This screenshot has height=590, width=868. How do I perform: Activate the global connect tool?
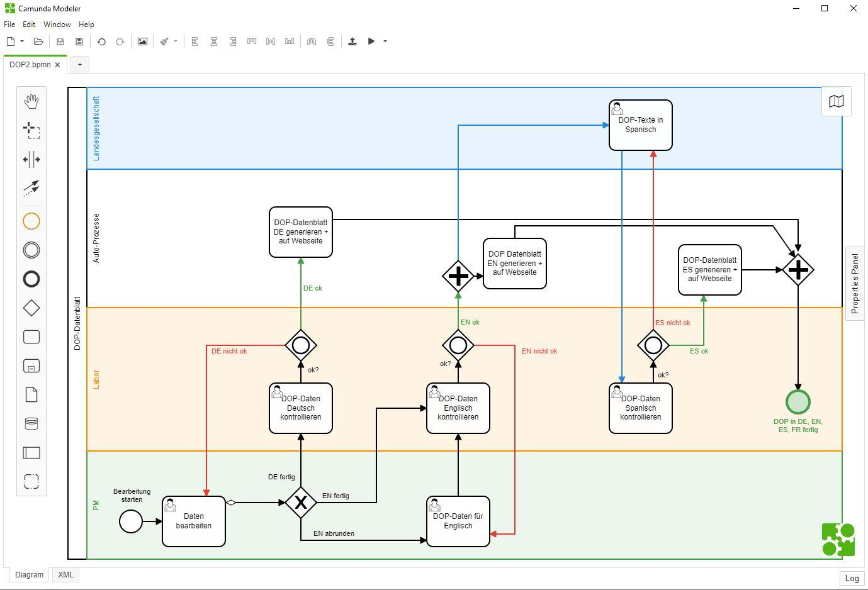coord(31,187)
